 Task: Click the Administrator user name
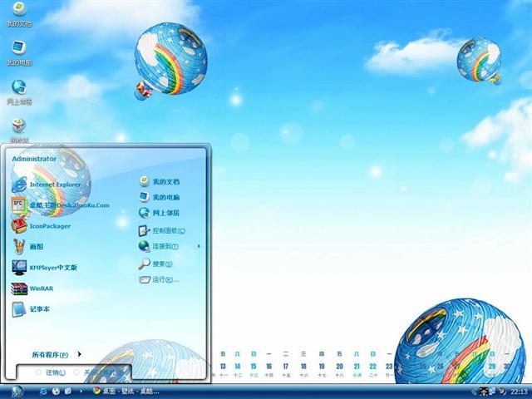click(x=34, y=159)
